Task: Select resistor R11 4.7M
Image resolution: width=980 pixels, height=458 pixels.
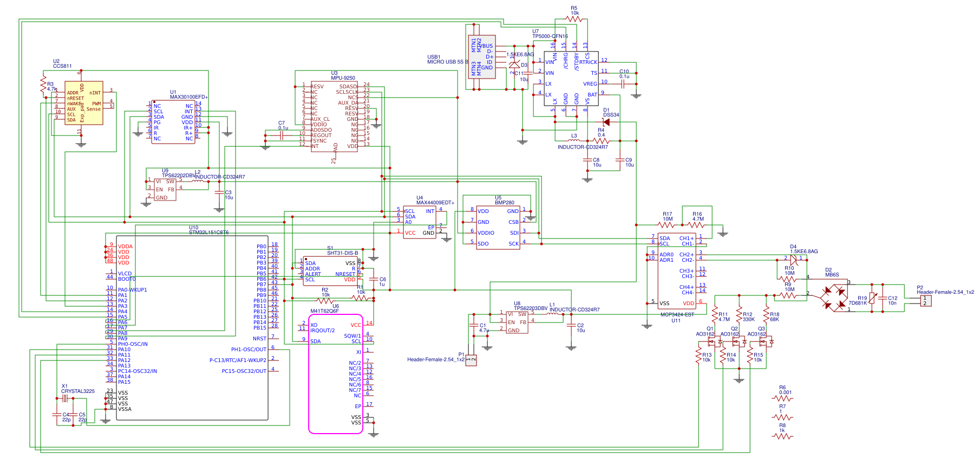Action: click(x=715, y=314)
